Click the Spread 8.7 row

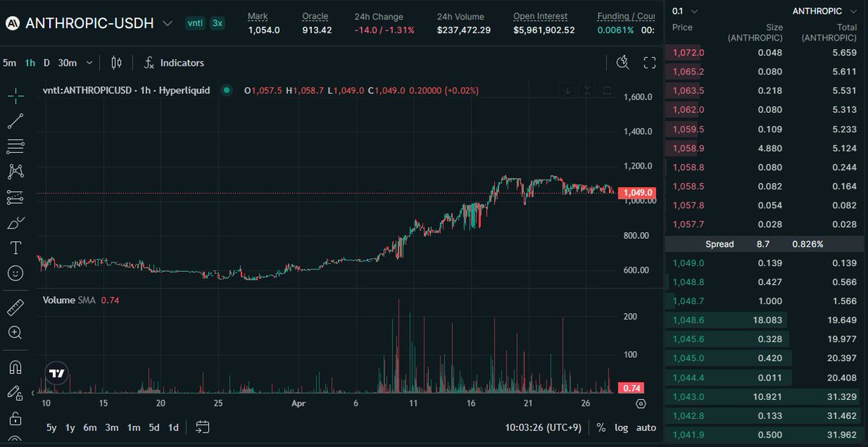tap(765, 244)
